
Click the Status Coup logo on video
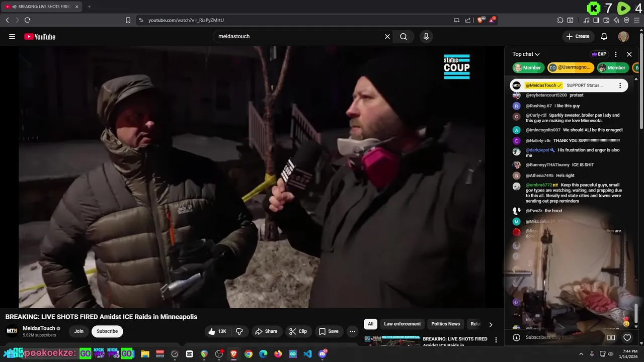click(x=457, y=66)
